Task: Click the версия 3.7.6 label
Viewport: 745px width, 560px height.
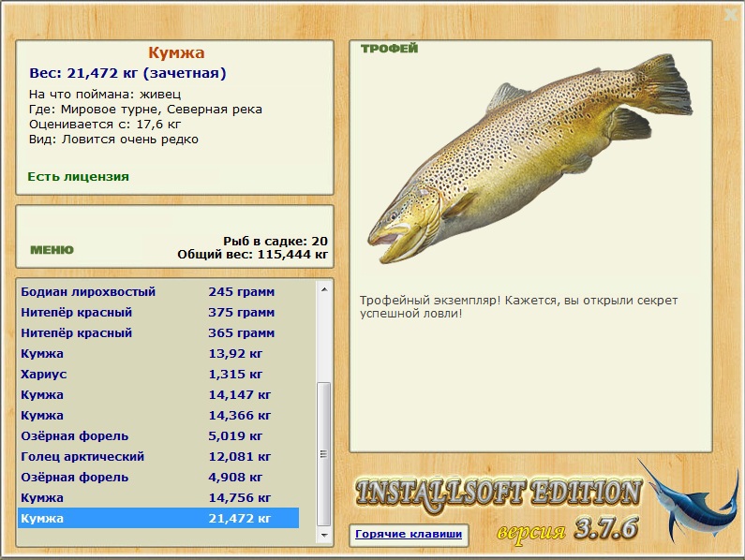Action: click(568, 529)
